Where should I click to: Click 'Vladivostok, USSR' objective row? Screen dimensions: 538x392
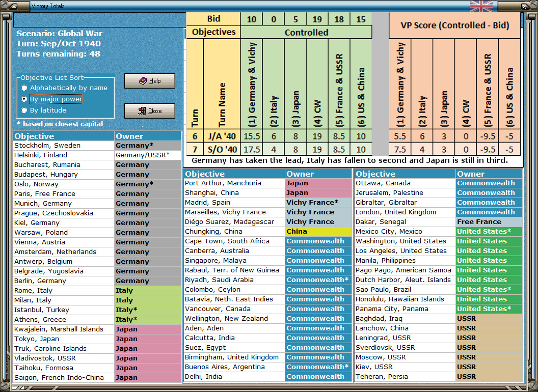click(x=97, y=358)
